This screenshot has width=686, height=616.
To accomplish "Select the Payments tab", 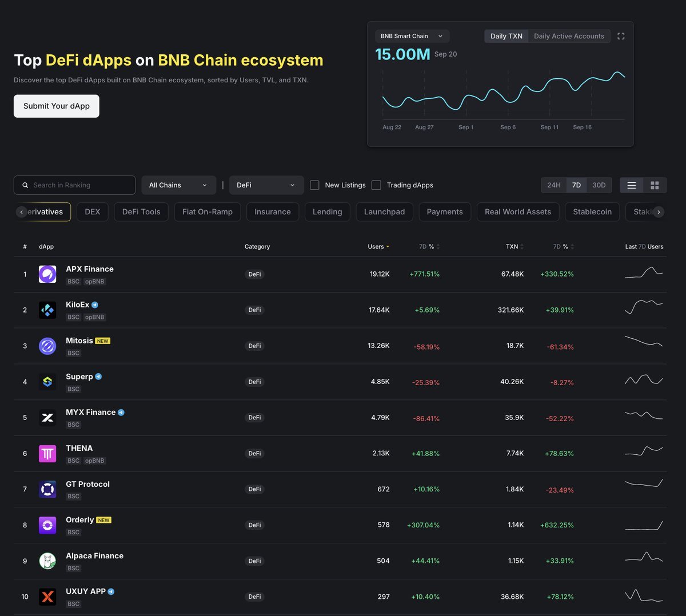I will coord(445,212).
